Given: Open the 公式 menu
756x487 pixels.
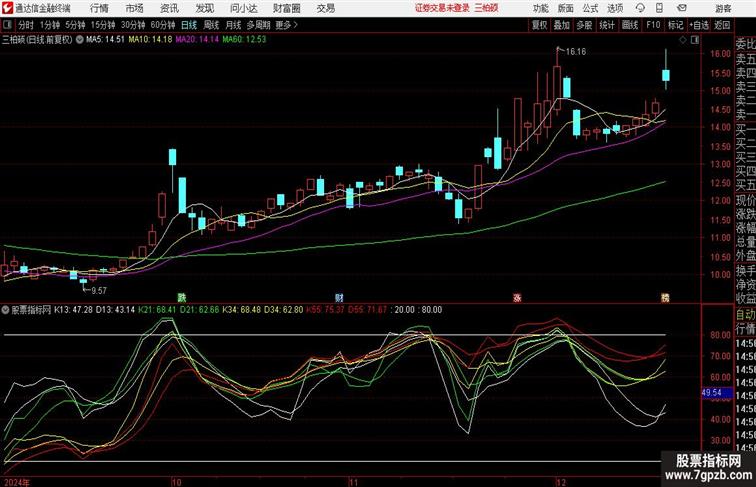Looking at the screenshot, I should click(x=590, y=8).
